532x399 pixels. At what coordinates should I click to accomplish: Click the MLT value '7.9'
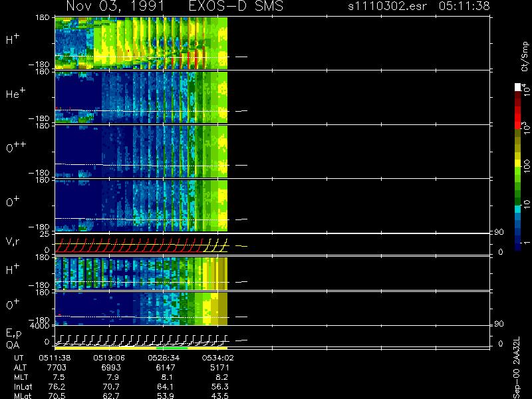click(113, 377)
